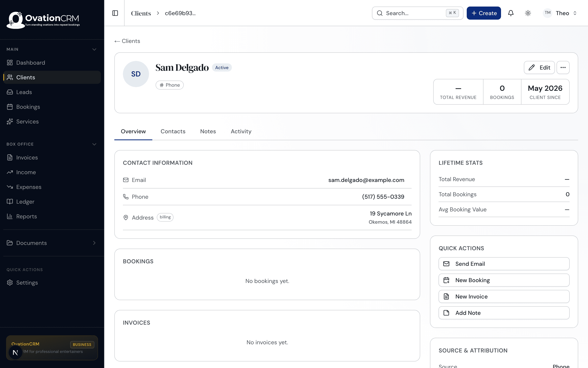
Task: Click the phone number (517) 555-0339
Action: tap(383, 197)
